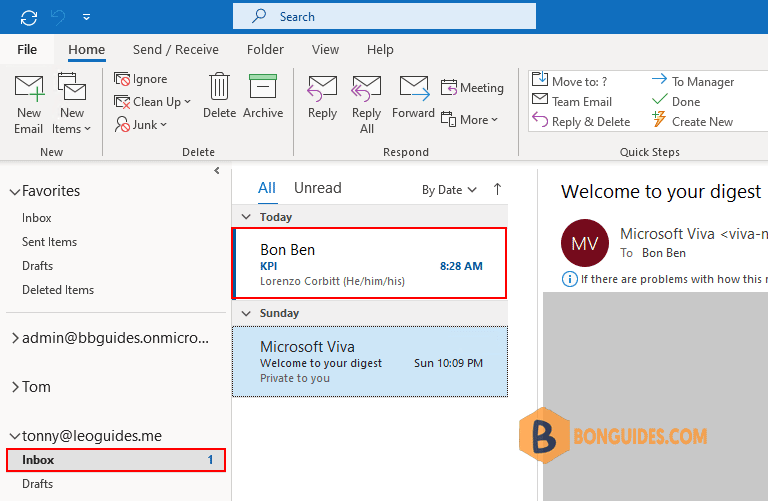
Task: Expand the admin@bbguides.onmicro... account
Action: pos(15,338)
